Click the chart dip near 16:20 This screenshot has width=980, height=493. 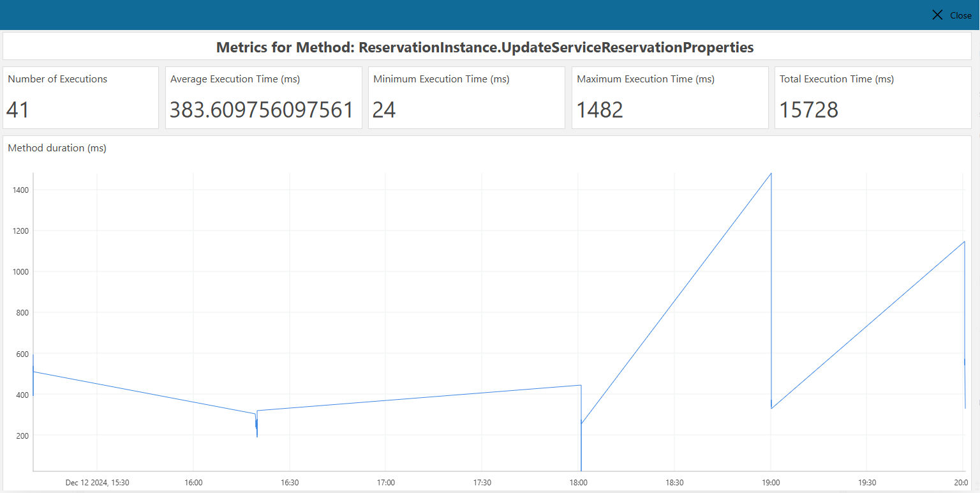[x=257, y=437]
